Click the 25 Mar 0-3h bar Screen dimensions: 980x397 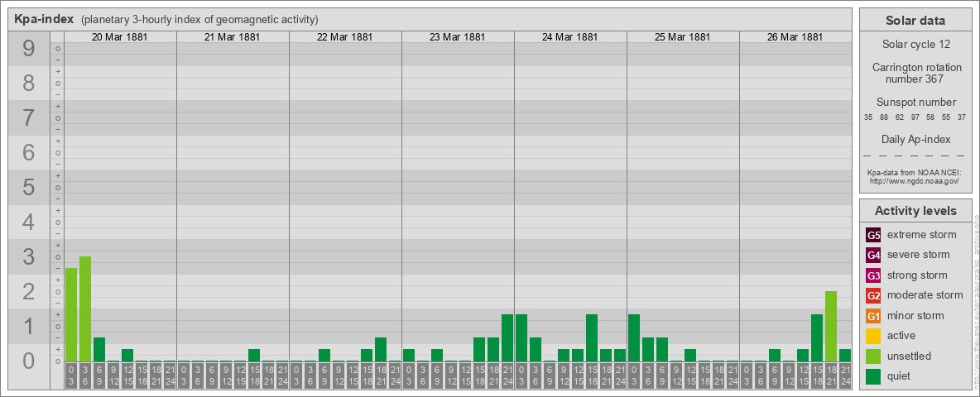634,337
